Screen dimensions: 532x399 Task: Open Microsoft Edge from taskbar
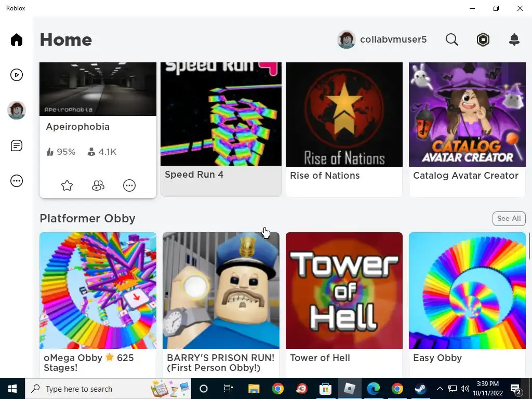pyautogui.click(x=374, y=389)
